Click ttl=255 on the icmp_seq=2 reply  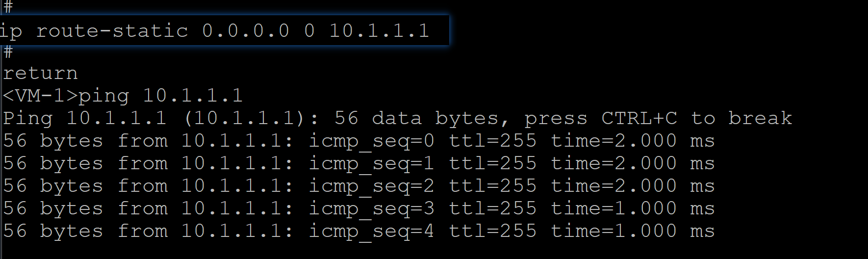pyautogui.click(x=492, y=186)
